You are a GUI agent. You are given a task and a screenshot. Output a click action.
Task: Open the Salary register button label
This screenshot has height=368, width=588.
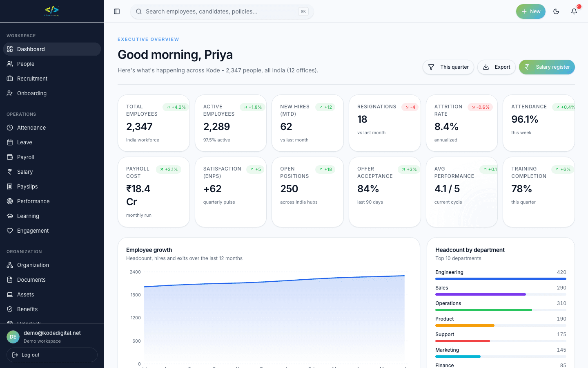[553, 67]
